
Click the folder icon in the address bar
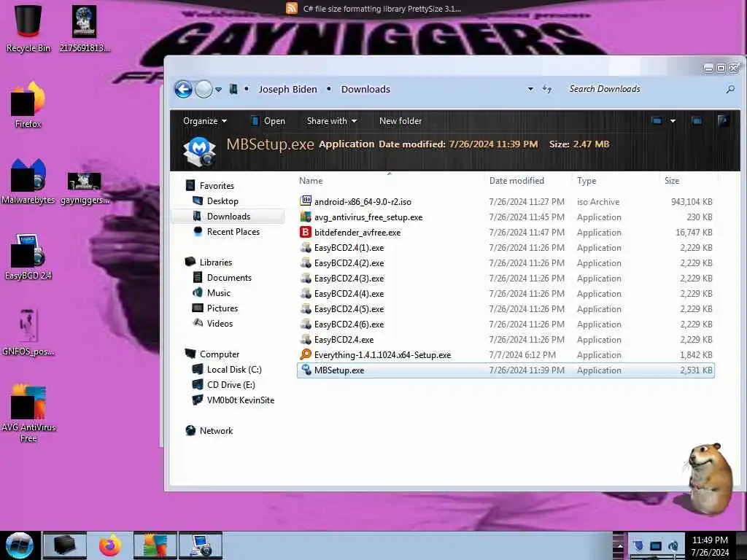point(233,89)
